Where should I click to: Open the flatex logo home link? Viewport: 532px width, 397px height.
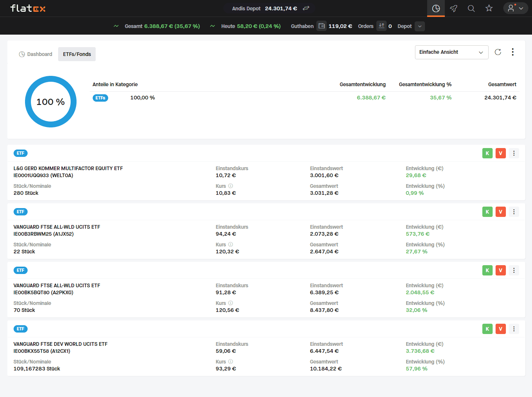28,8
